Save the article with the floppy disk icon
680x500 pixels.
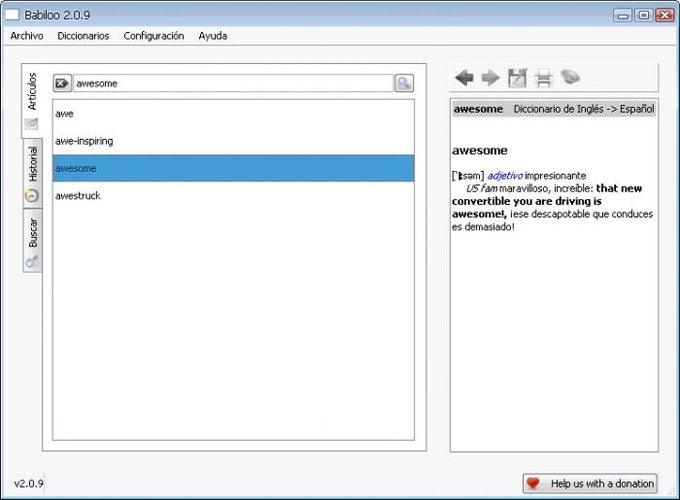[517, 78]
